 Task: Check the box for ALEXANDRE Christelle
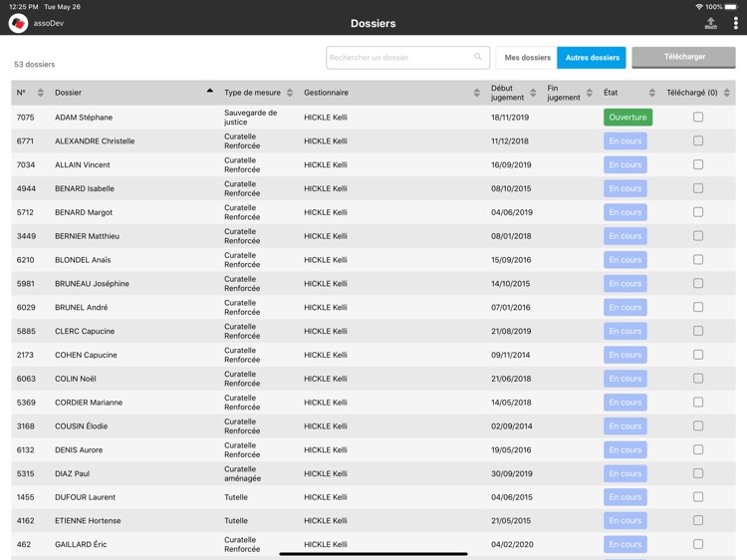click(x=698, y=140)
